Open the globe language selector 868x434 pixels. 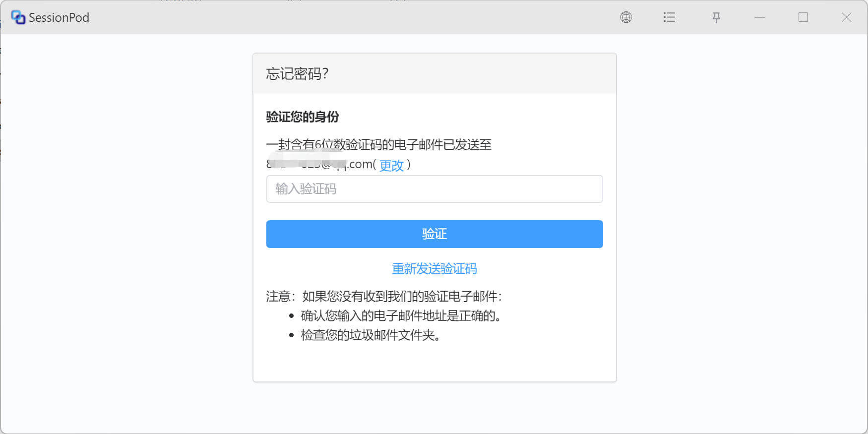(626, 17)
